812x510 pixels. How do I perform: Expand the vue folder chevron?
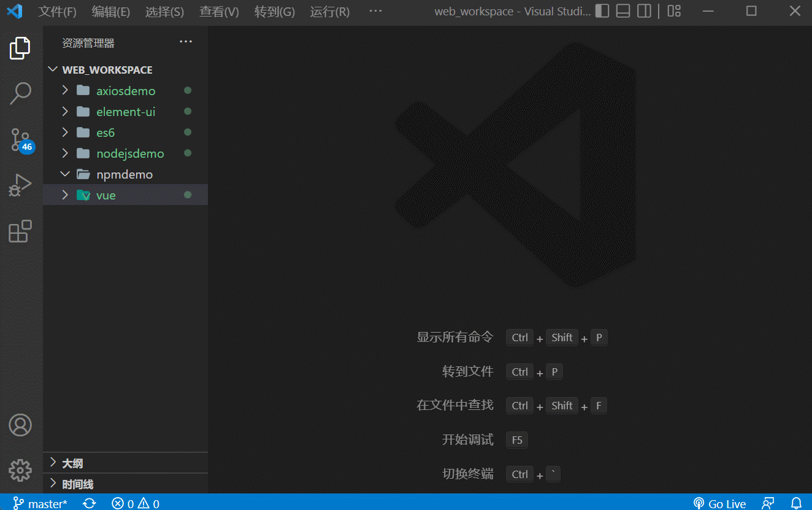tap(65, 195)
